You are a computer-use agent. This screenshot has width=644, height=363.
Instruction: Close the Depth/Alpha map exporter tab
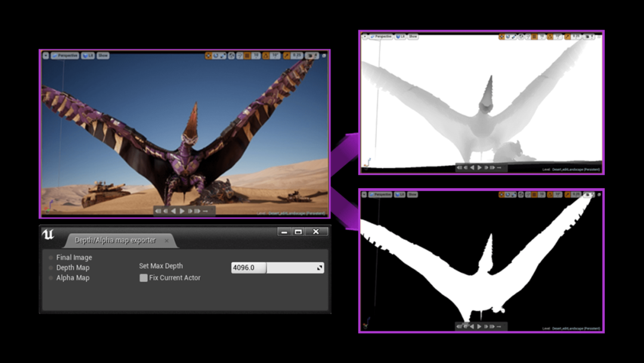point(166,241)
